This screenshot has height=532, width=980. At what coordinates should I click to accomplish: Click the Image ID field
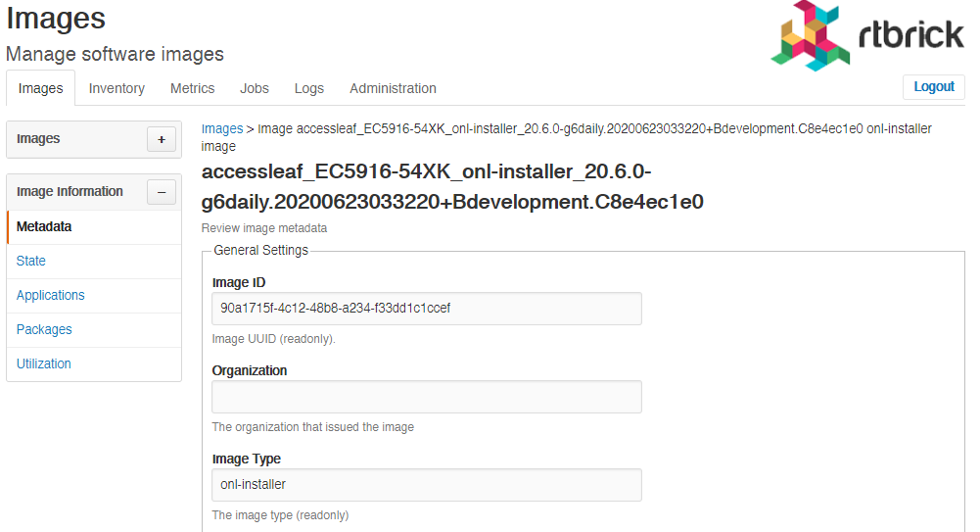427,309
